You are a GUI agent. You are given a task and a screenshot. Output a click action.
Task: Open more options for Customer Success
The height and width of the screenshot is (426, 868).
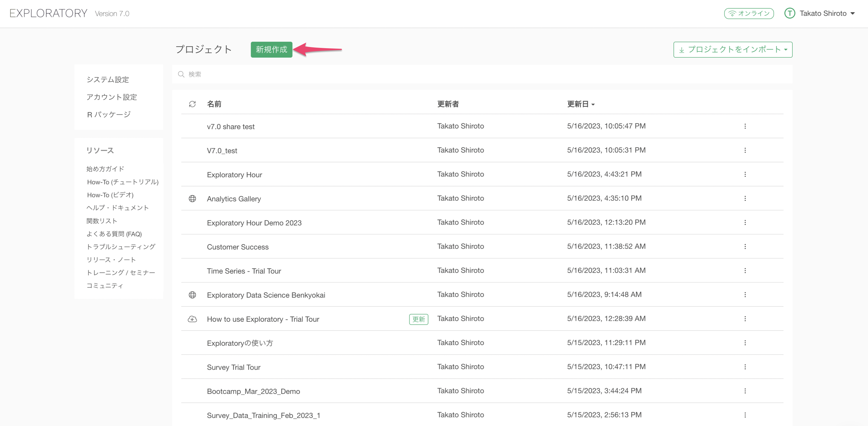tap(745, 247)
